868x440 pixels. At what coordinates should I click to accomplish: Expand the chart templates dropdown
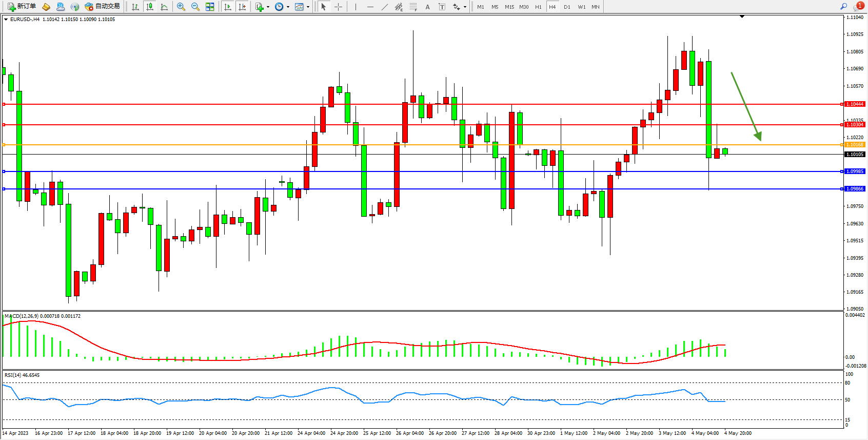(x=308, y=7)
